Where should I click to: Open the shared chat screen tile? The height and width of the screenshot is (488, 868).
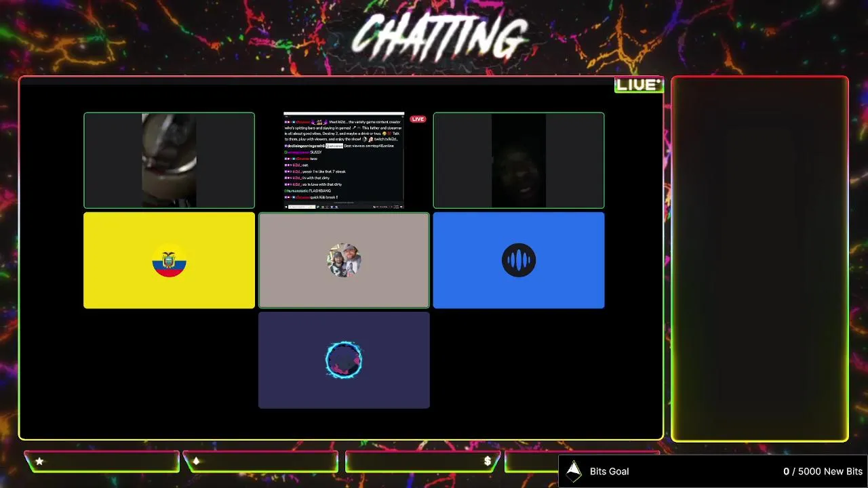pyautogui.click(x=344, y=160)
